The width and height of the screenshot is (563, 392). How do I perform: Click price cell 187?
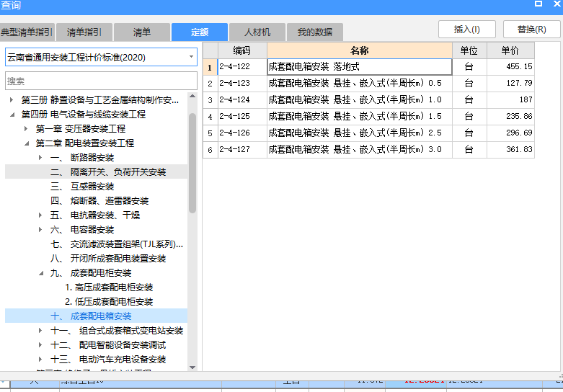pos(510,99)
